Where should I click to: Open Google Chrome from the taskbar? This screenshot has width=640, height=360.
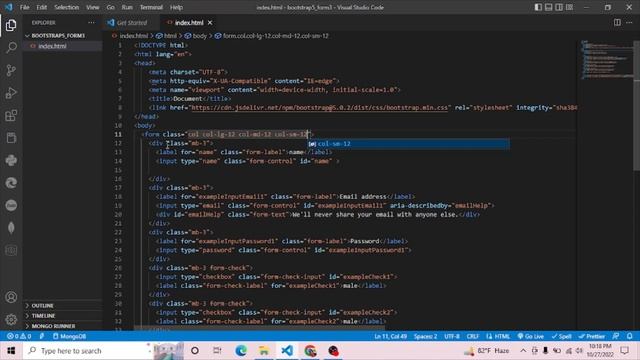coord(310,351)
